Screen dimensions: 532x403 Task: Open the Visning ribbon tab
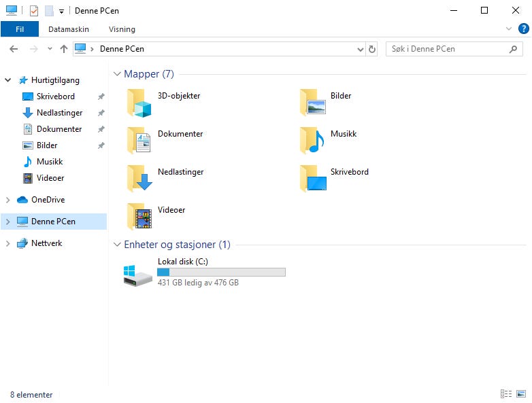pyautogui.click(x=122, y=29)
